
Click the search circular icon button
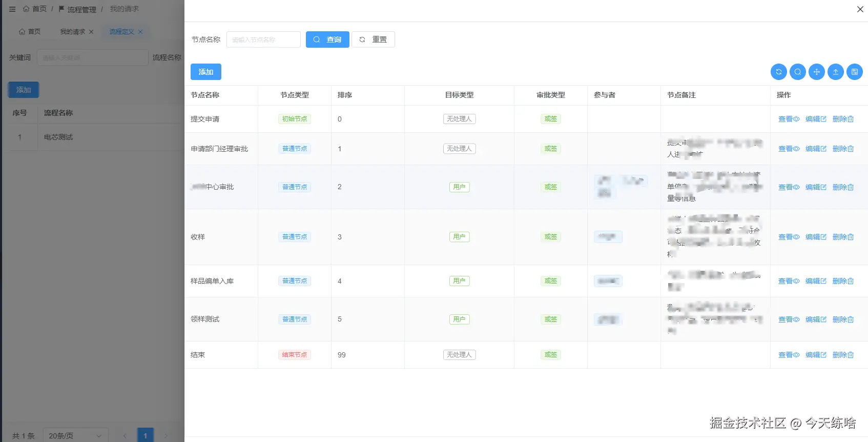coord(797,72)
